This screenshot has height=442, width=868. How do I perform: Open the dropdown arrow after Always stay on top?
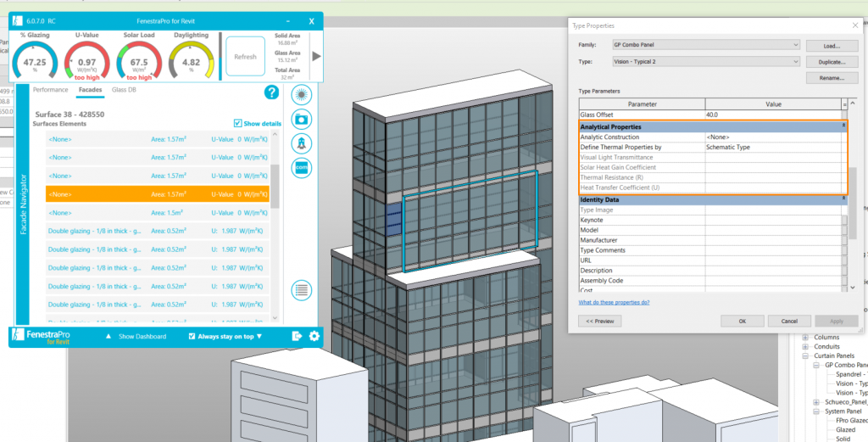coord(259,336)
